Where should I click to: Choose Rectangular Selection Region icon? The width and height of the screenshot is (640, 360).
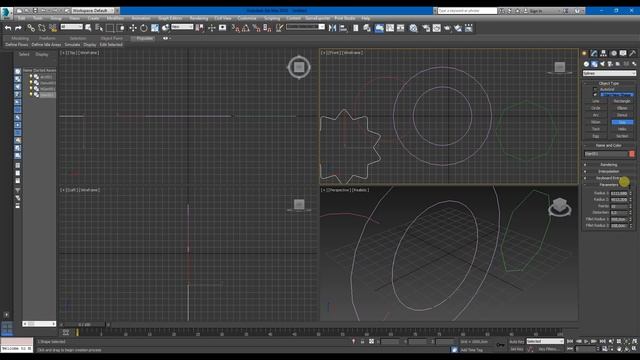[x=110, y=28]
